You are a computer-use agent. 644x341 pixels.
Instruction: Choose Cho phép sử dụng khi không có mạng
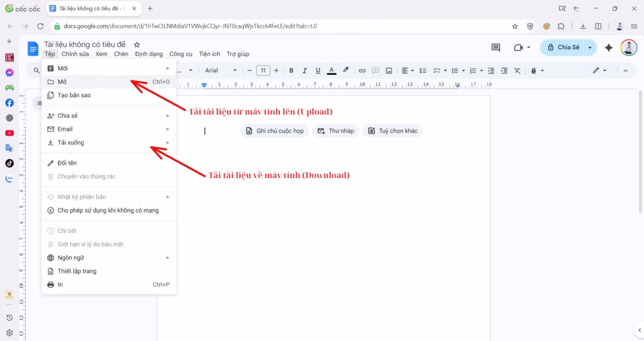click(x=109, y=210)
